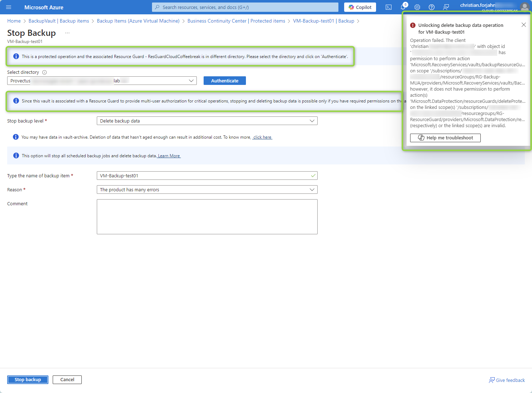Expand the Stop backup level dropdown
This screenshot has width=532, height=393.
(x=207, y=121)
